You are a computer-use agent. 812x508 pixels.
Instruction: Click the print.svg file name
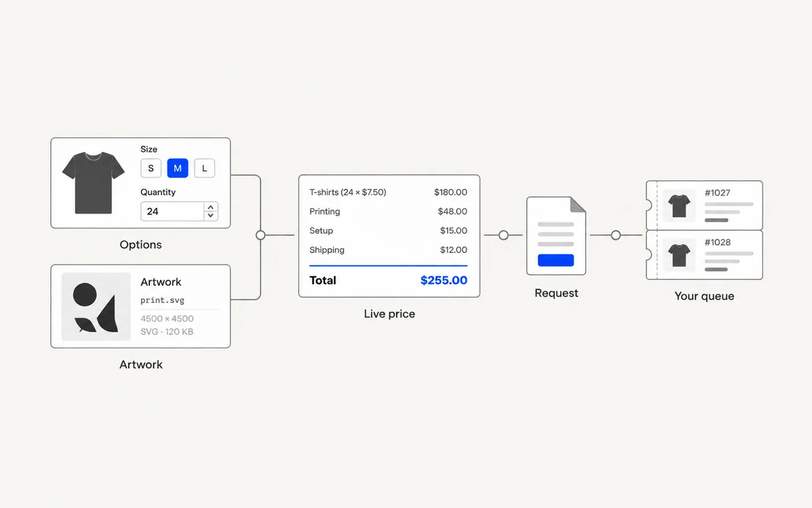click(x=162, y=300)
